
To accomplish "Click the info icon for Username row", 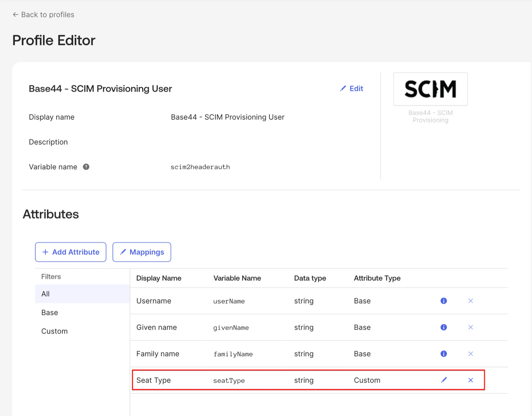I will coord(443,301).
